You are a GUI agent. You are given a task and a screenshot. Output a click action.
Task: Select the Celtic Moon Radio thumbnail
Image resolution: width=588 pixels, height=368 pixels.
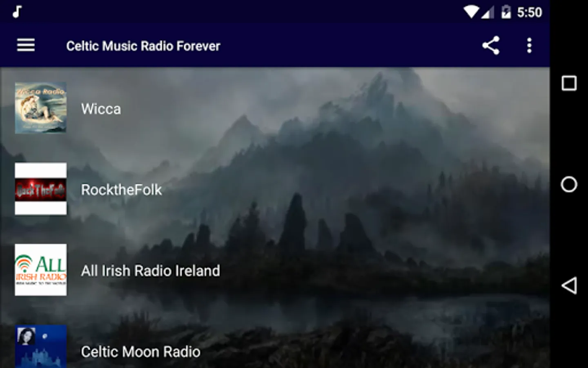pos(41,347)
